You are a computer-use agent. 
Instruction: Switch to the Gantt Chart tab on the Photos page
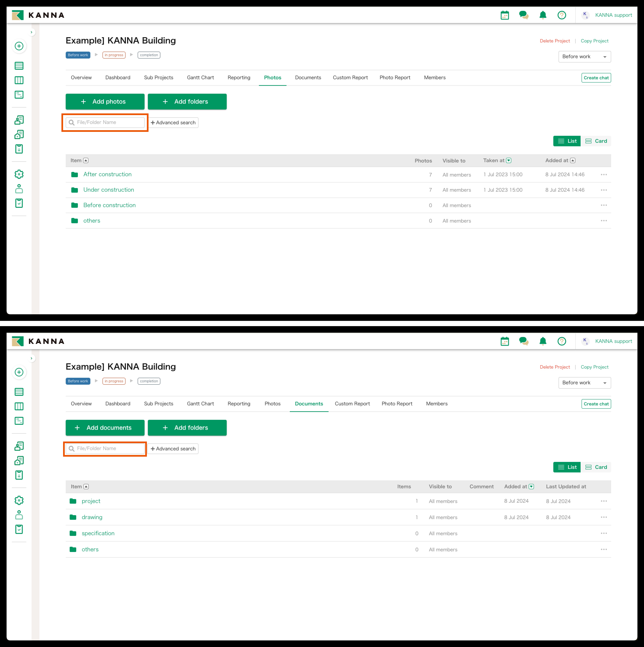click(200, 77)
